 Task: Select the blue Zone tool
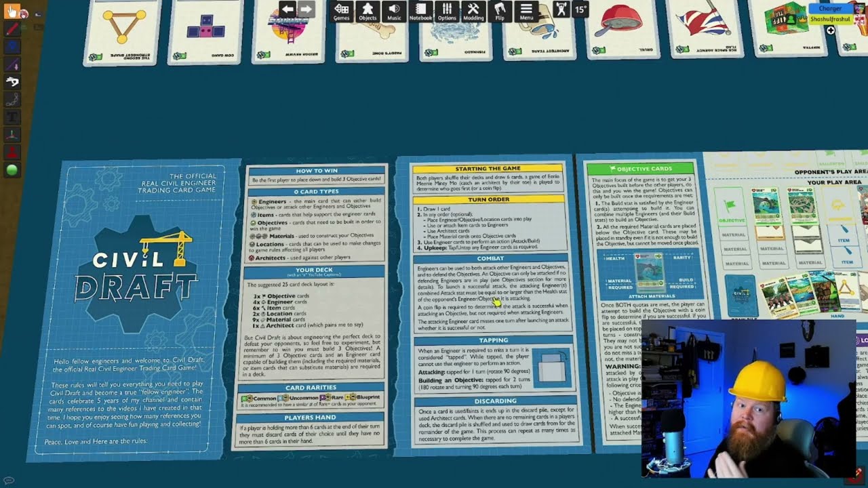click(x=12, y=47)
